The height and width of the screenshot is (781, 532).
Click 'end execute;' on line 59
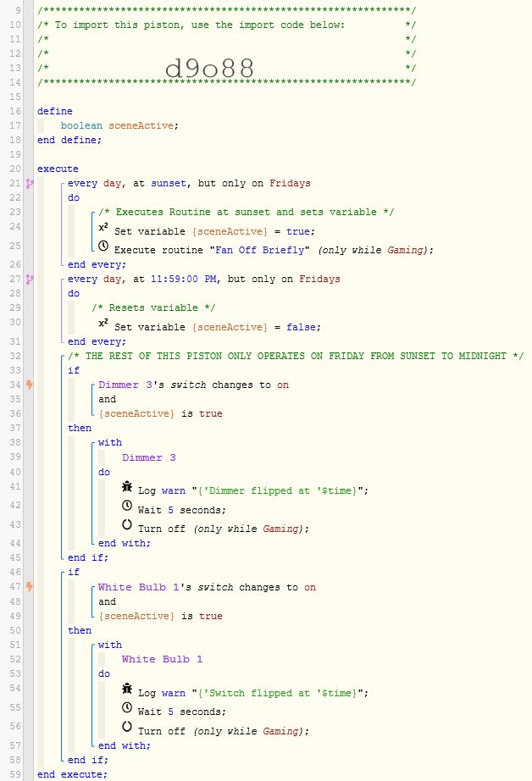[72, 774]
